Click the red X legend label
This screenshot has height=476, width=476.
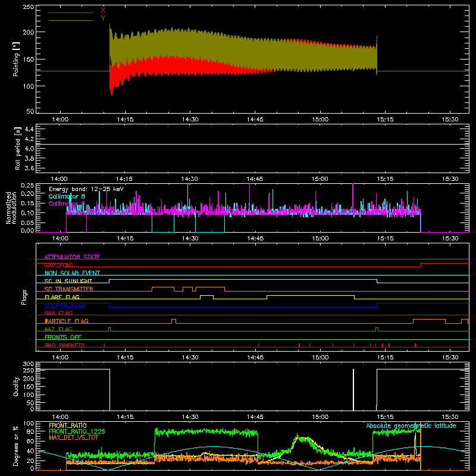point(103,10)
